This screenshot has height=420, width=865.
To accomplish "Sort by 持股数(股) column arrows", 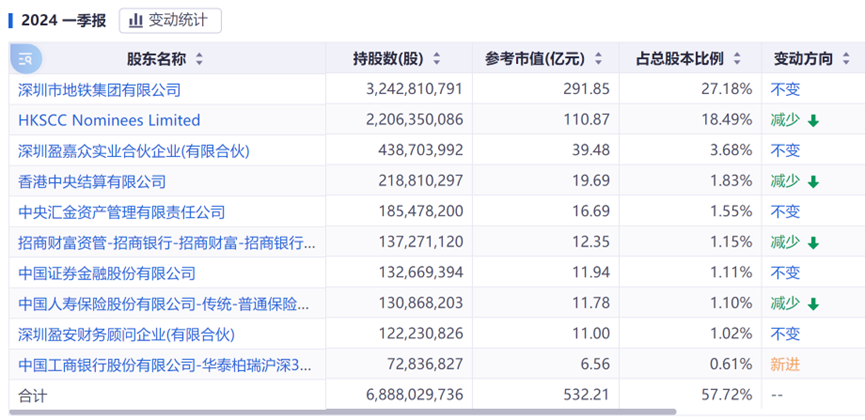I will (436, 59).
